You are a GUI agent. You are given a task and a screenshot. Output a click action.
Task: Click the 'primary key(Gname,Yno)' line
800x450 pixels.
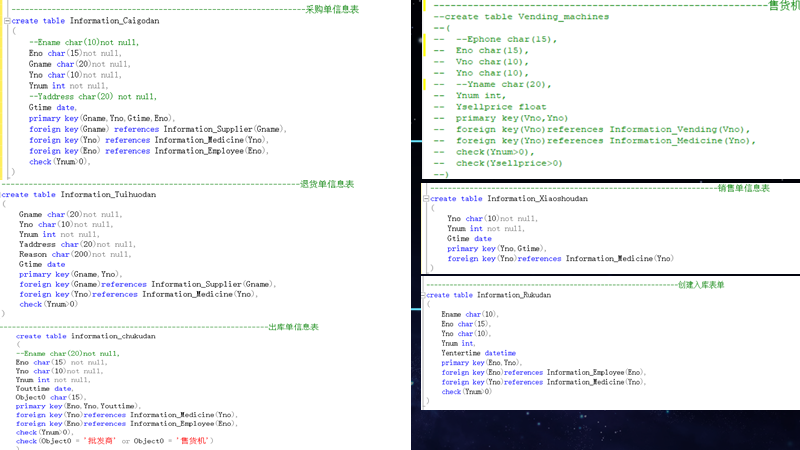pyautogui.click(x=70, y=274)
